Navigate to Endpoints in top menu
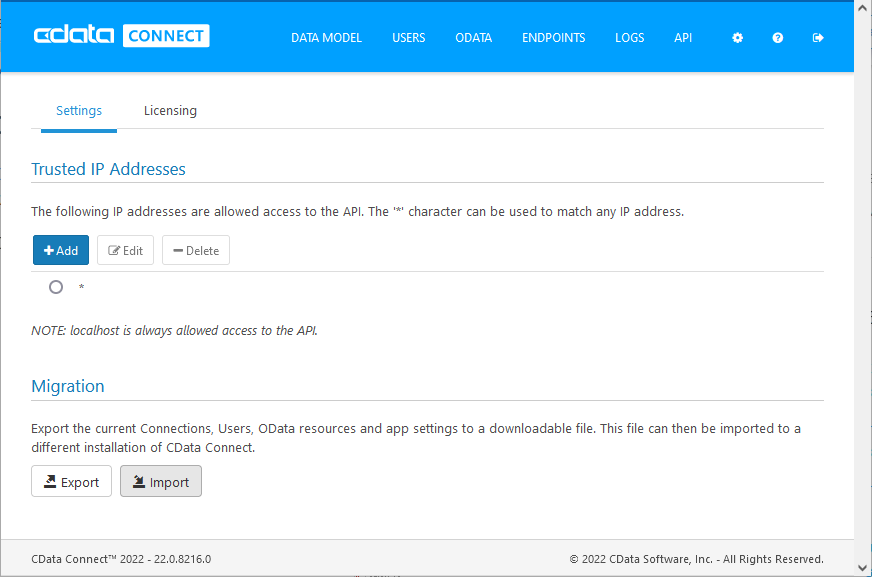 tap(553, 38)
